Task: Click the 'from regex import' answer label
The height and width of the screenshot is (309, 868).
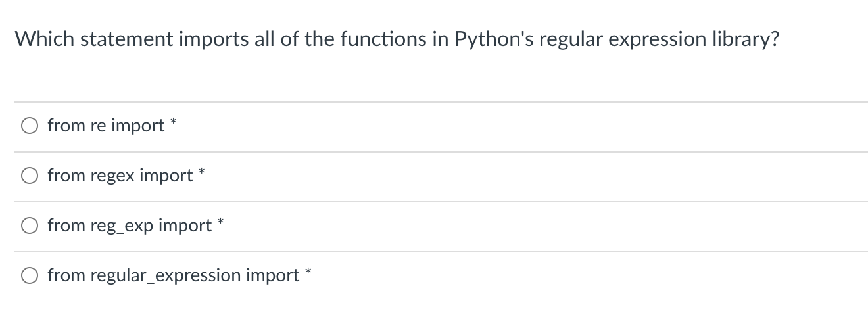Action: pos(120,176)
